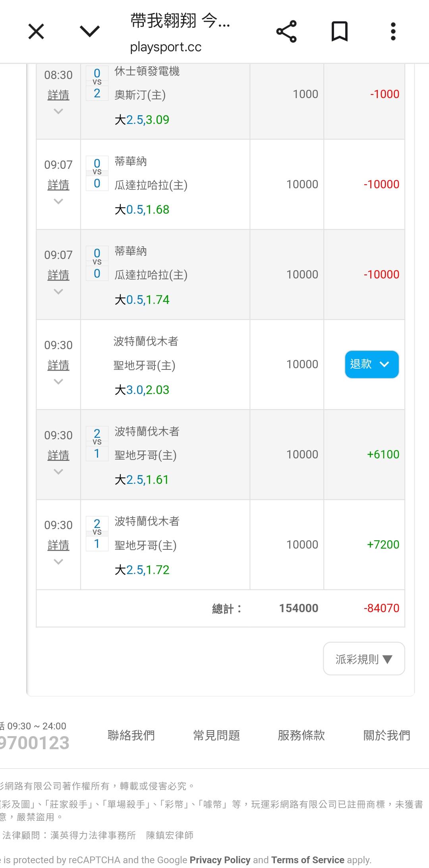Open Google's Privacy Policy link
Viewport: 429px width, 868px height.
click(220, 860)
